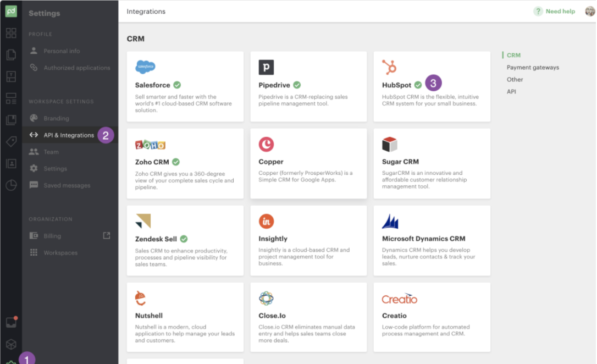Image resolution: width=597 pixels, height=364 pixels.
Task: Click the Zendesk Sell logo
Action: 143,221
